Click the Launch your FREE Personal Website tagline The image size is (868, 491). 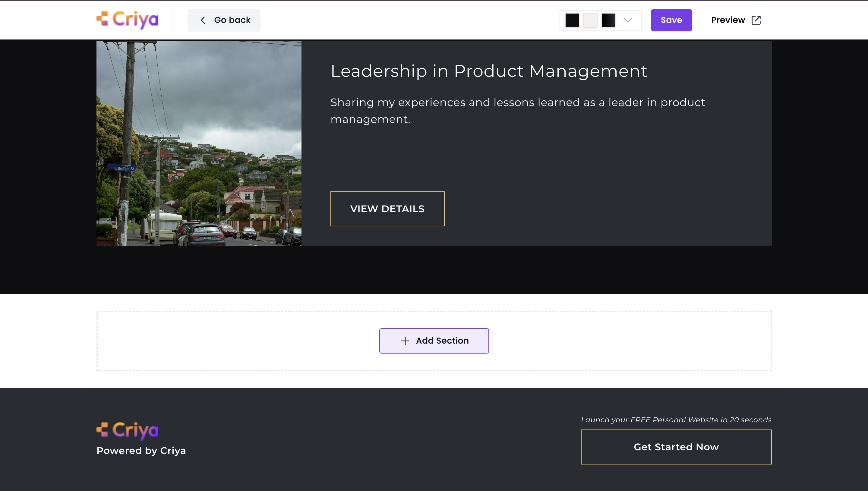coord(676,420)
